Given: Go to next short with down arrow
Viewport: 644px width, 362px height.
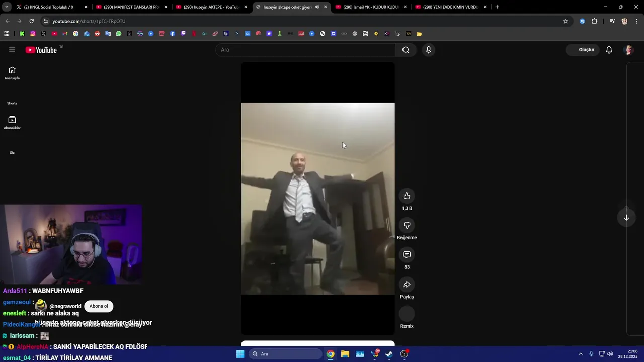Looking at the screenshot, I should point(626,218).
